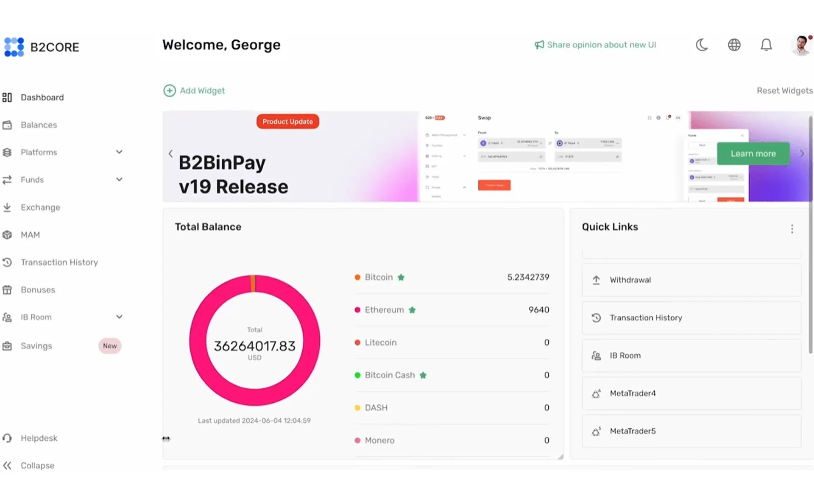814x504 pixels.
Task: Open Quick Links options menu
Action: (x=792, y=229)
